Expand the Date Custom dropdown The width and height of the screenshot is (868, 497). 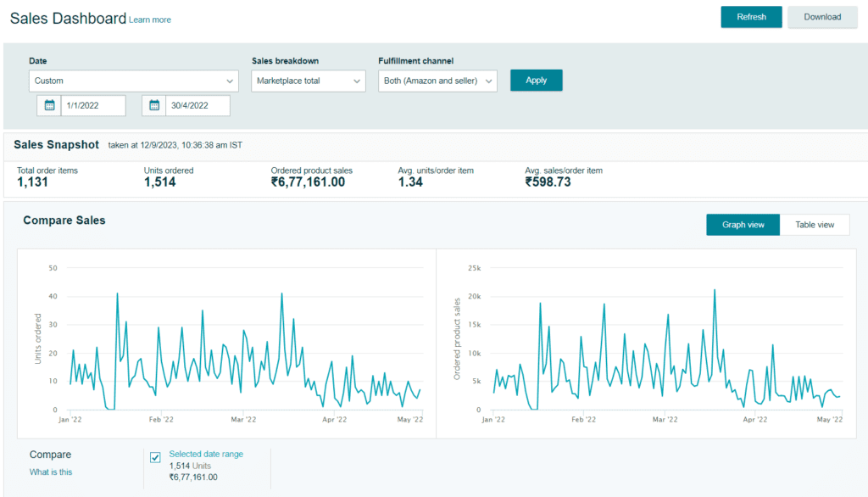133,81
